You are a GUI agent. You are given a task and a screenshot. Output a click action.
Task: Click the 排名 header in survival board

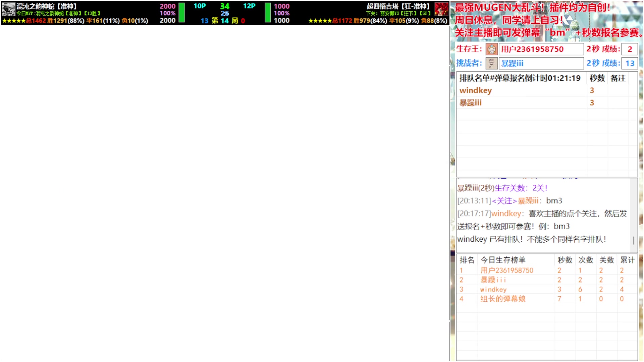tap(467, 260)
